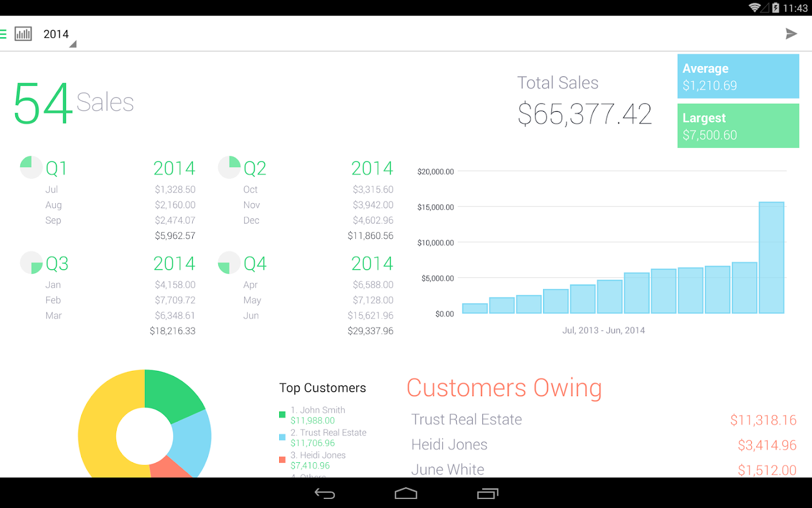The image size is (812, 508).
Task: Click Heidi Jones red legend swatch
Action: coord(282,459)
